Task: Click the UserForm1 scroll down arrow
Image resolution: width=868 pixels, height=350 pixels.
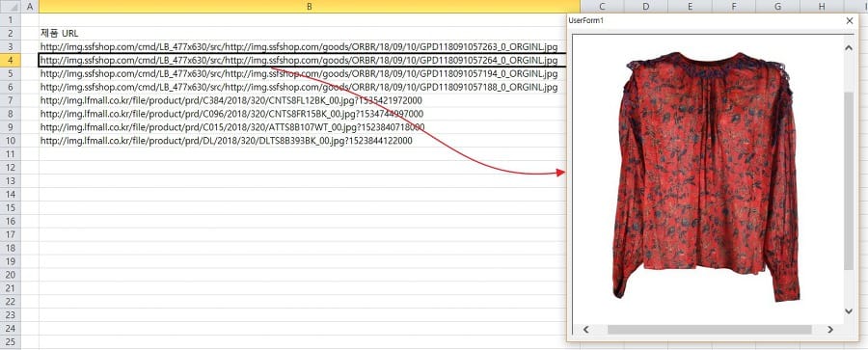Action: (x=849, y=311)
